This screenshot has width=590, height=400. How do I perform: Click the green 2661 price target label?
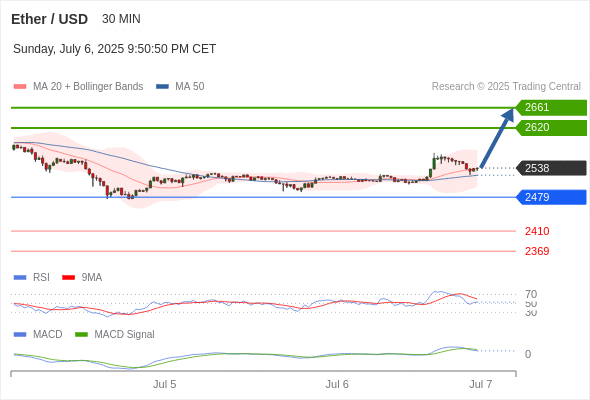point(551,108)
